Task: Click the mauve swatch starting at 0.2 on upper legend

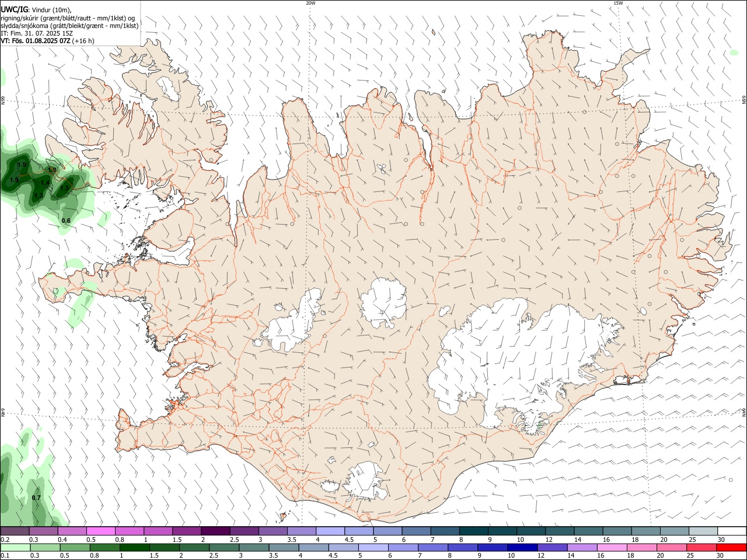Action: pyautogui.click(x=15, y=531)
